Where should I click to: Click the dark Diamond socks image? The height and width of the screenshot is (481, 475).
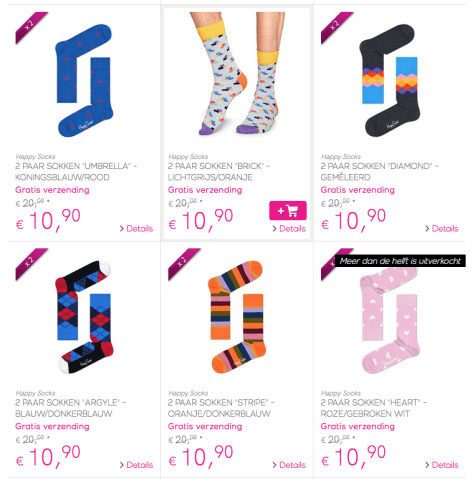tap(390, 80)
